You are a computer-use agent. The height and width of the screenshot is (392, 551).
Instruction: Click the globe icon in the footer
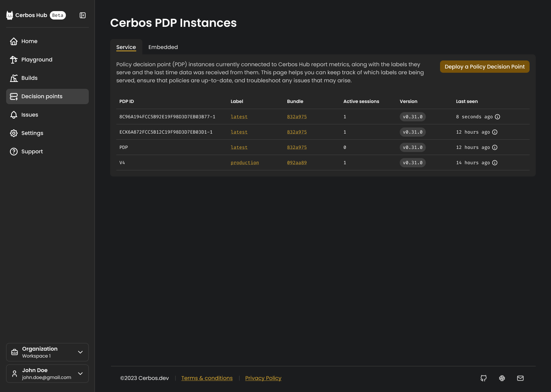(502, 378)
